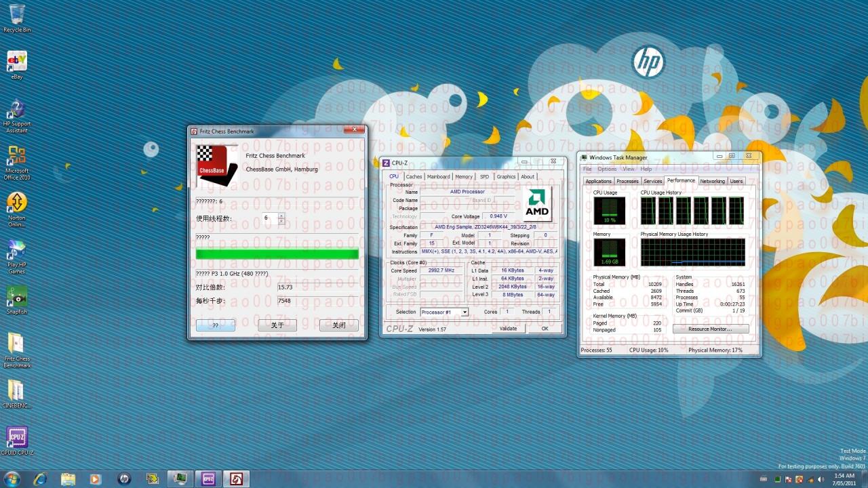The image size is (868, 488).
Task: Switch to CPU-Z Caches tab
Action: coord(414,176)
